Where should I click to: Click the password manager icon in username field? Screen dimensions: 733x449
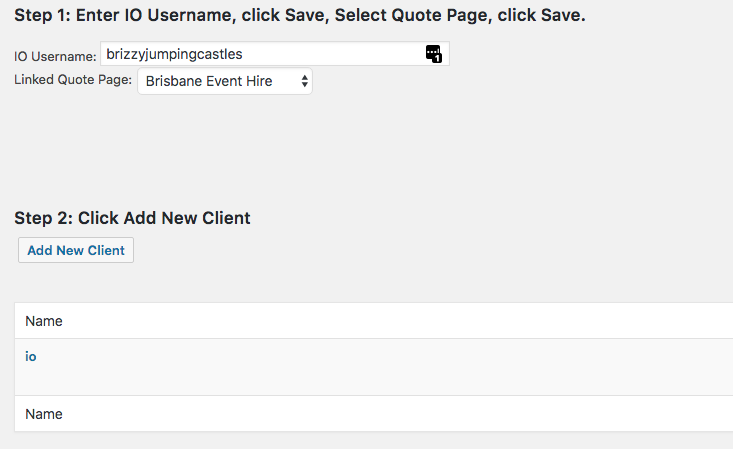point(432,53)
